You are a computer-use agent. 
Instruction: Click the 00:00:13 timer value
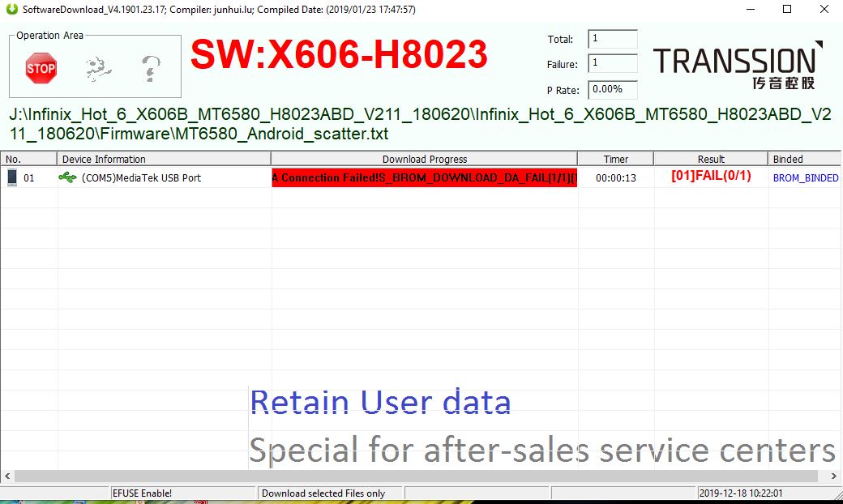[615, 177]
